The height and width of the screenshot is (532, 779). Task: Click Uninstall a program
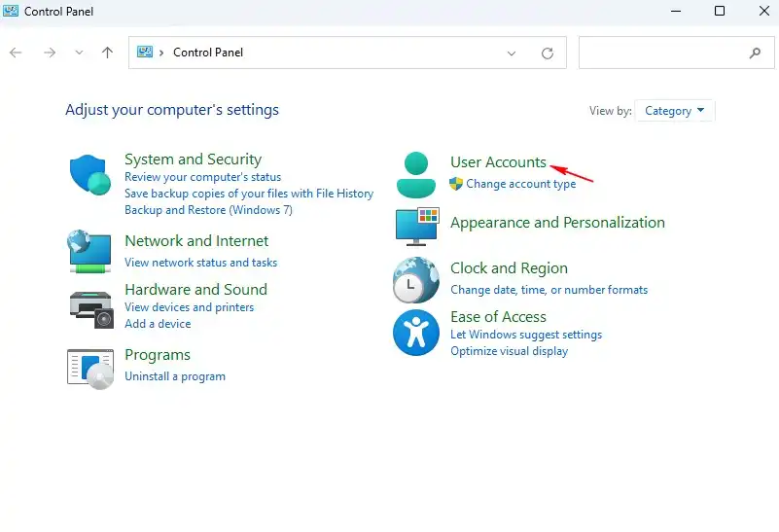click(x=175, y=376)
